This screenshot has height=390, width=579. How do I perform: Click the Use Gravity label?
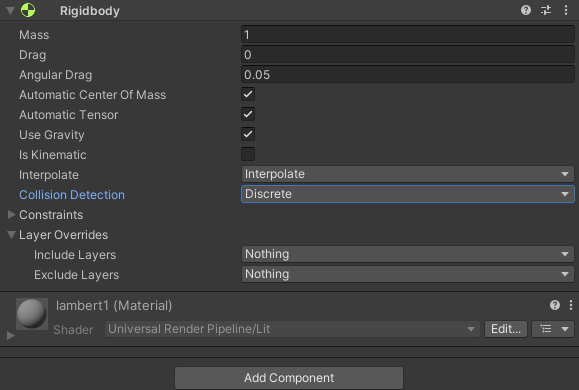point(52,135)
